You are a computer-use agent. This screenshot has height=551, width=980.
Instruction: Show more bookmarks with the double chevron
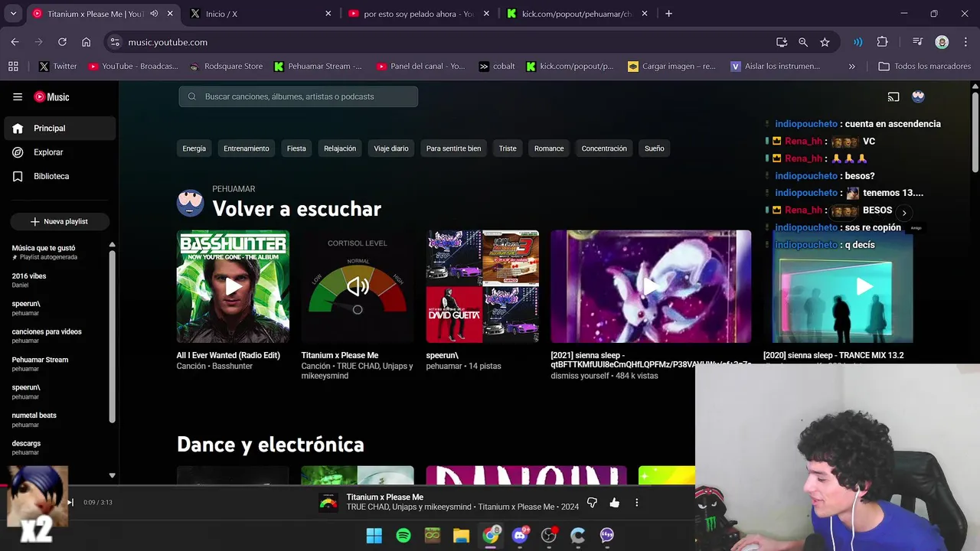(851, 67)
